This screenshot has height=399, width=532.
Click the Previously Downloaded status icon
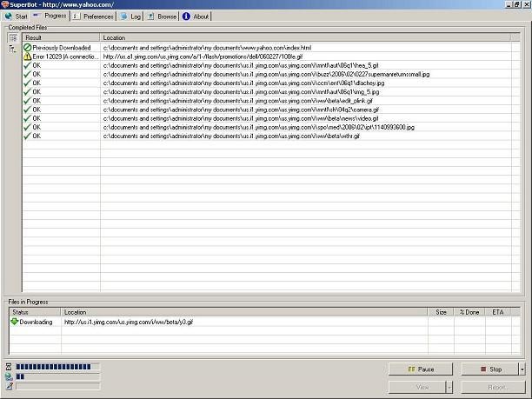coord(28,48)
